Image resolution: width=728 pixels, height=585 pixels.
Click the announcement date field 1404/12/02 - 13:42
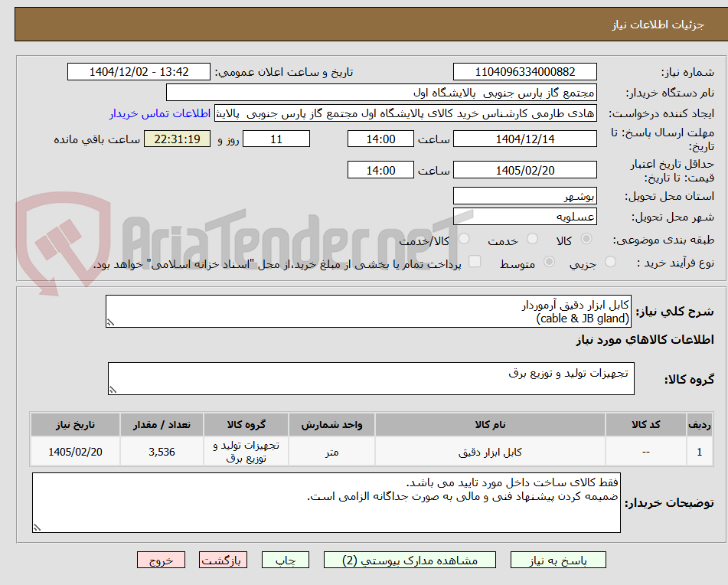139,72
